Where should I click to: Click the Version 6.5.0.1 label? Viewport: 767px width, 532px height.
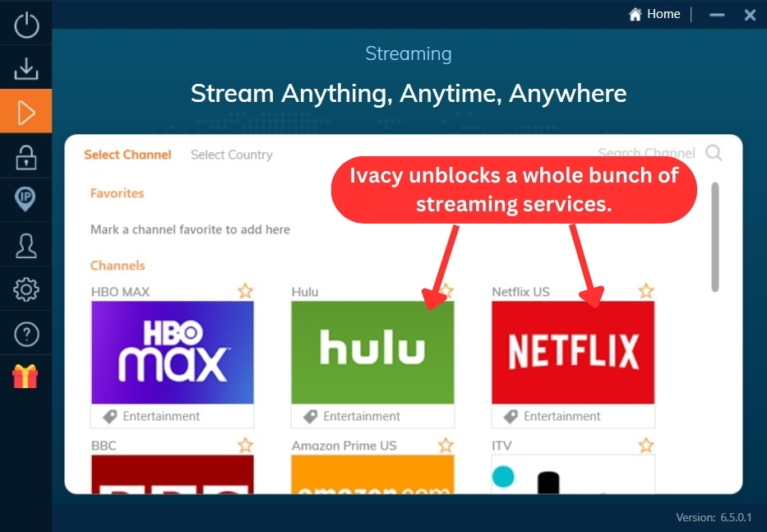[714, 517]
